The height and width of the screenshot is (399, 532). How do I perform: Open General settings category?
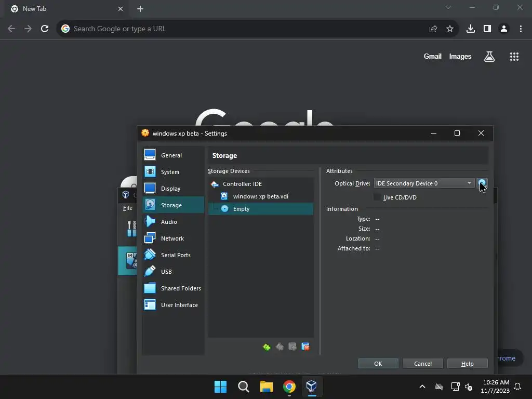click(x=173, y=155)
